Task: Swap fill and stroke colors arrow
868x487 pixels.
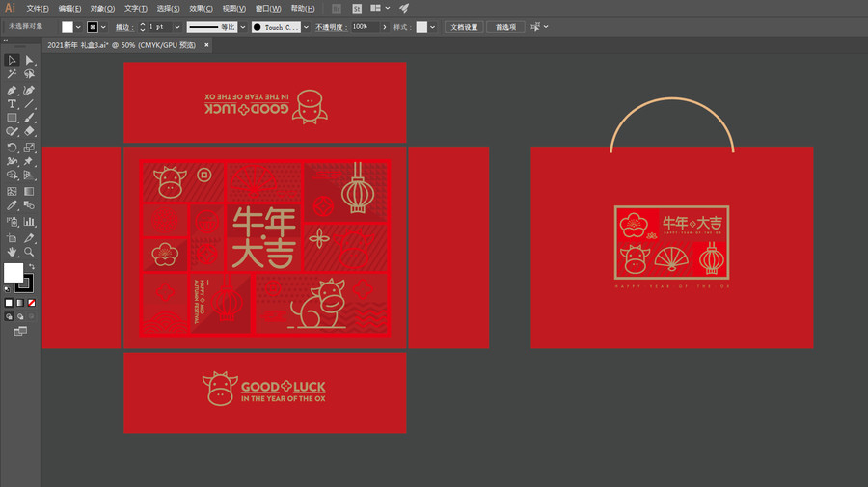Action: (32, 267)
